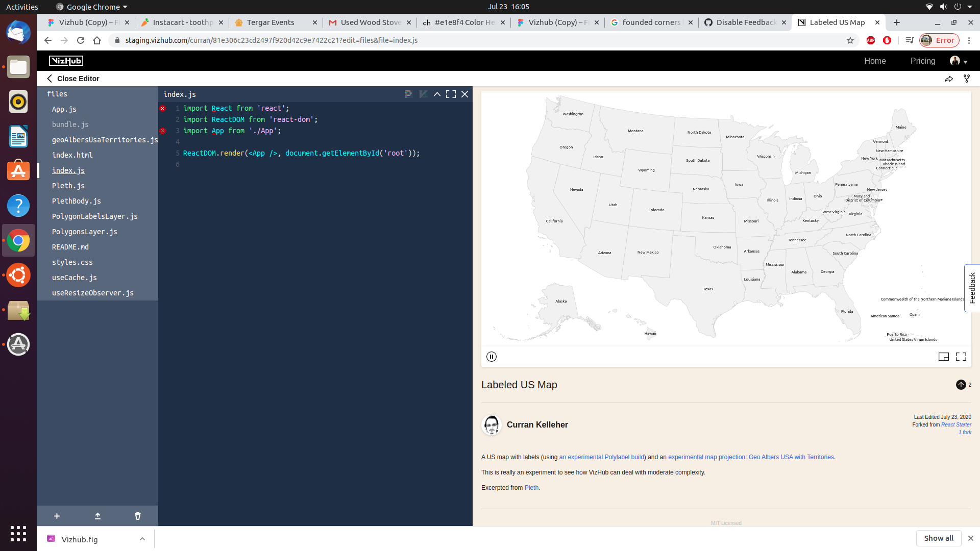Expand the map to fullscreen view
Screen dimensions: 980x551
pos(962,357)
